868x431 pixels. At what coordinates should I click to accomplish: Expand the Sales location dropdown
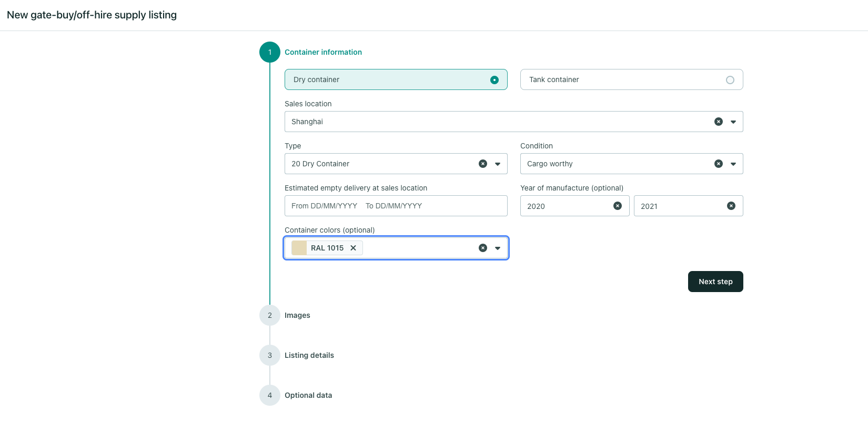pos(733,122)
